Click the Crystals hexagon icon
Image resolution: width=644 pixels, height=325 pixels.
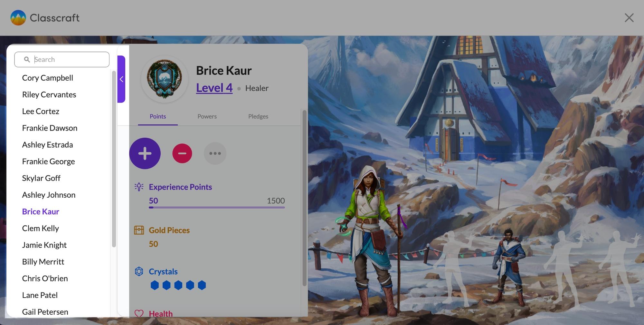[139, 271]
